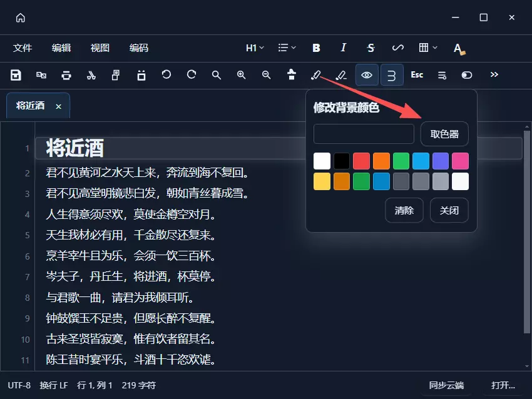
Task: Pick the purple color swatch
Action: tap(441, 161)
